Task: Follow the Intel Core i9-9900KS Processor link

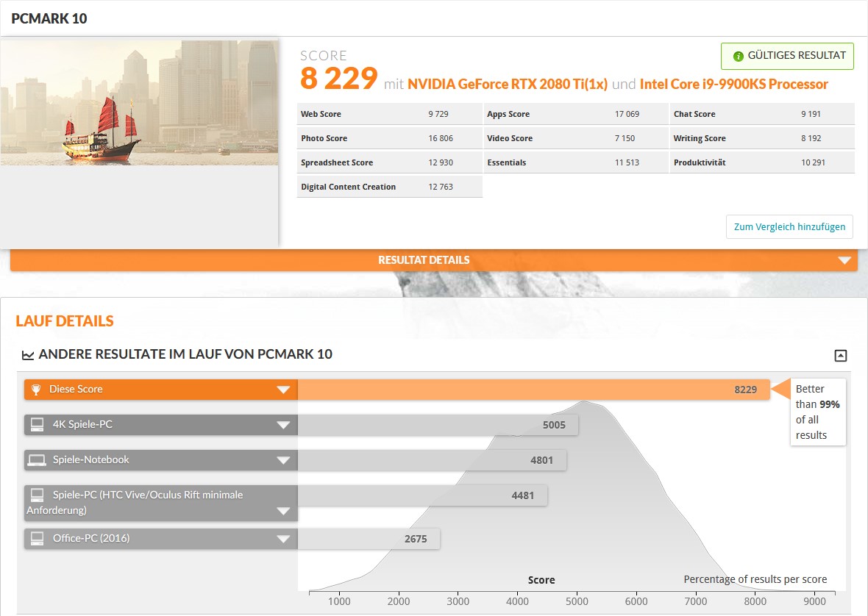Action: click(733, 85)
